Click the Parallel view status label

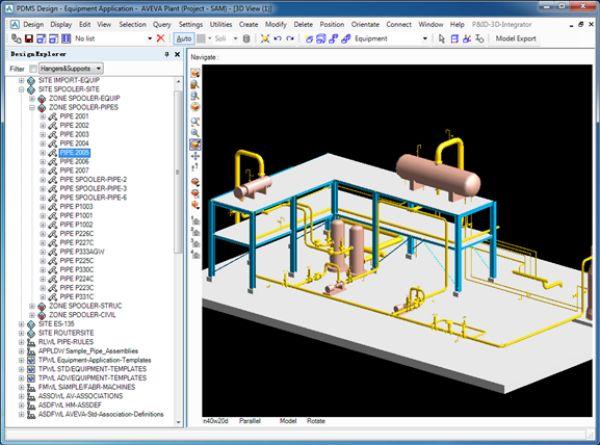pos(250,421)
